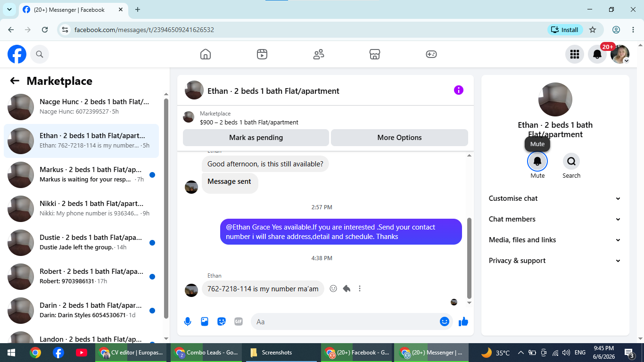
Task: Open Nikki conversation
Action: 81,209
